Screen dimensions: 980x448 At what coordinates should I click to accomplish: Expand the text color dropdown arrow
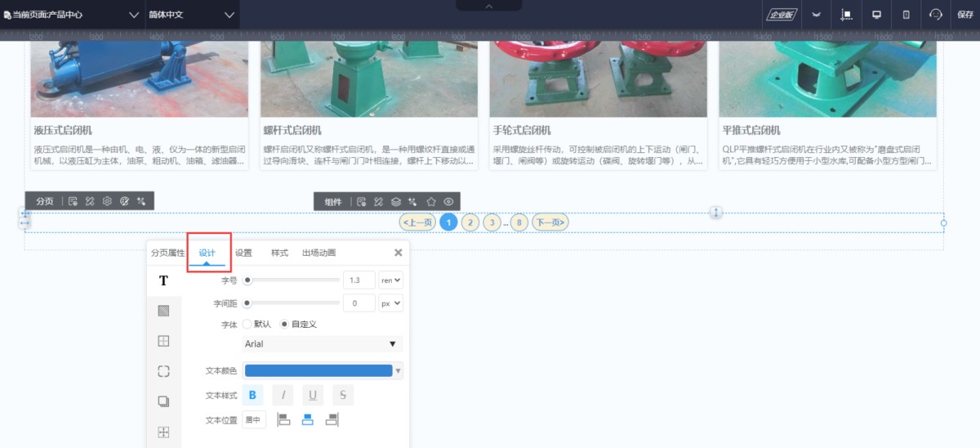point(399,371)
